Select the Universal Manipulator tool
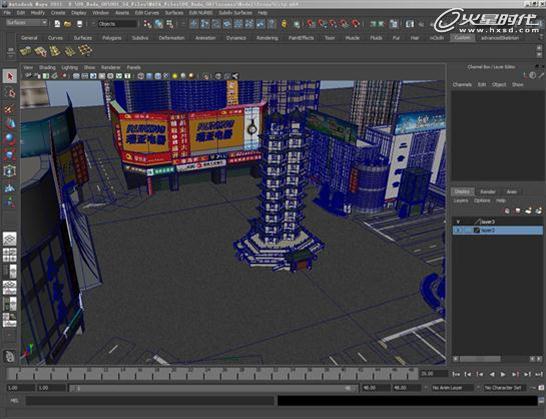This screenshot has height=419, width=546. [10, 171]
